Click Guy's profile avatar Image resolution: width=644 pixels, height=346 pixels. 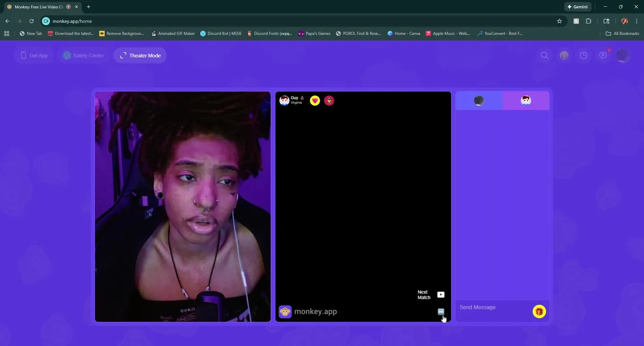(x=284, y=100)
